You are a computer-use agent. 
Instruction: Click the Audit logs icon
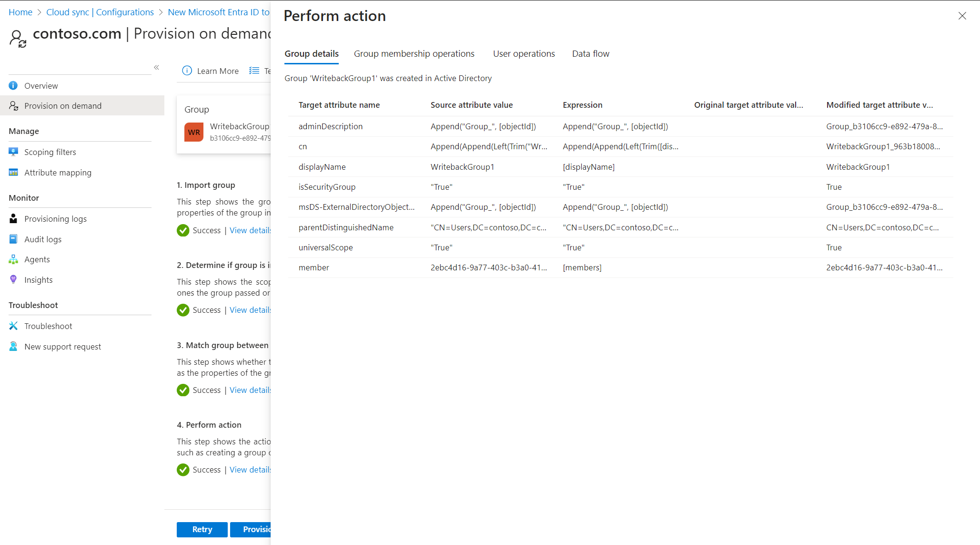(13, 239)
